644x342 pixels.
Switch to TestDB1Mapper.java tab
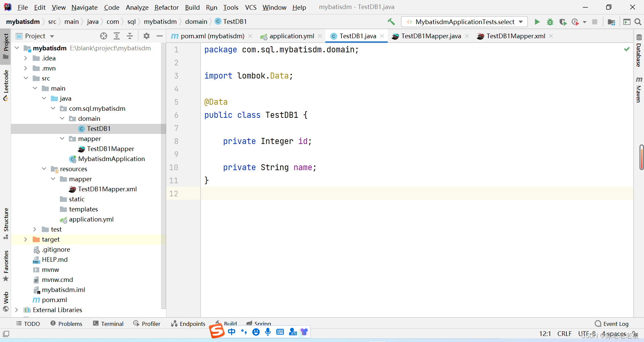click(x=431, y=36)
